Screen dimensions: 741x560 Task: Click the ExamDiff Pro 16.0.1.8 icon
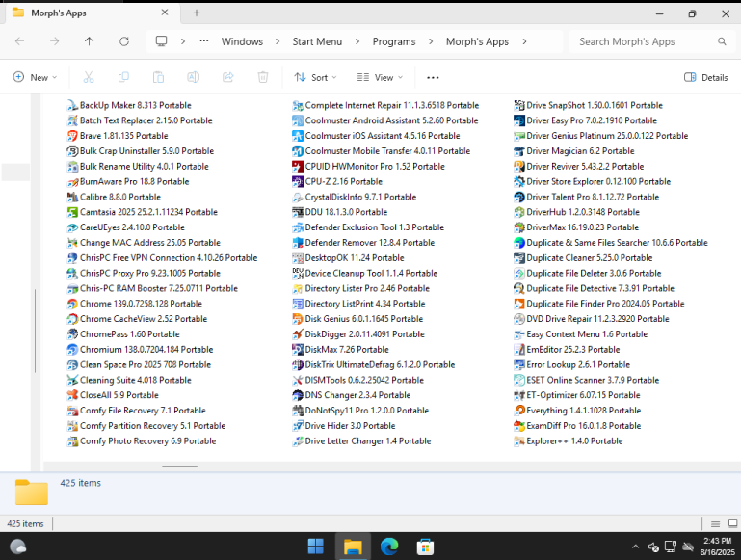[x=518, y=426]
